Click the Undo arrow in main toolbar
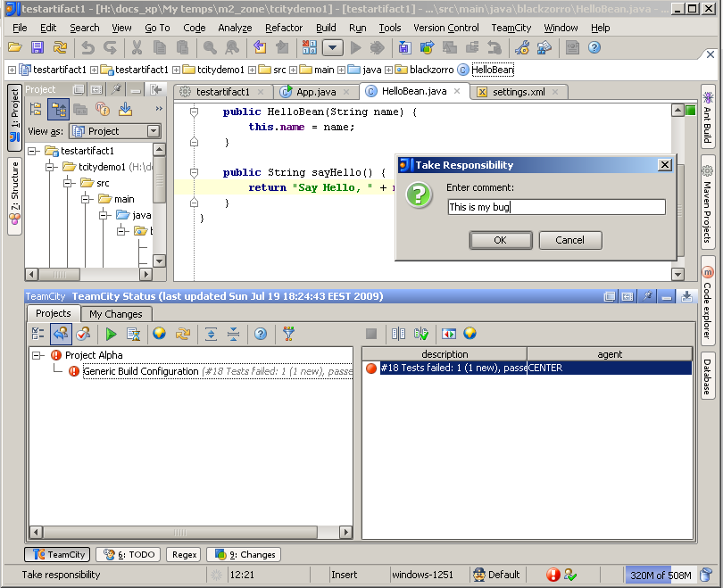Screen dimensions: 723x588 tap(87, 47)
